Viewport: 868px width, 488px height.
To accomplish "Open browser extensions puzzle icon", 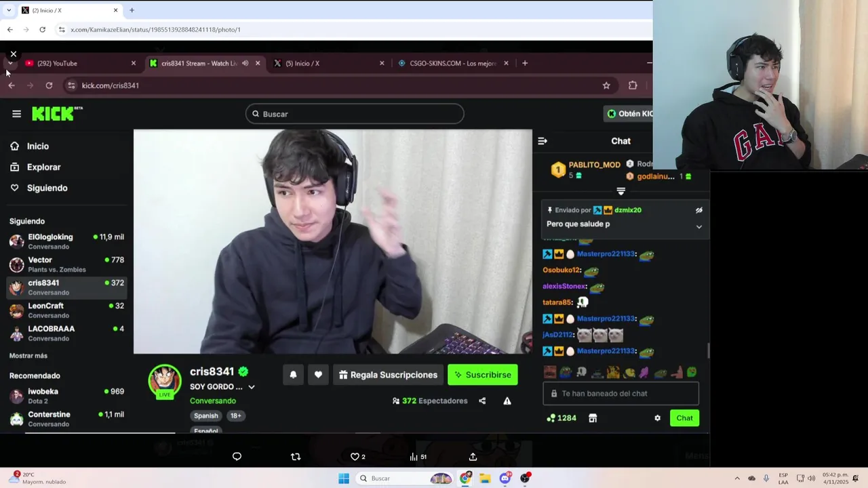I will [x=633, y=85].
